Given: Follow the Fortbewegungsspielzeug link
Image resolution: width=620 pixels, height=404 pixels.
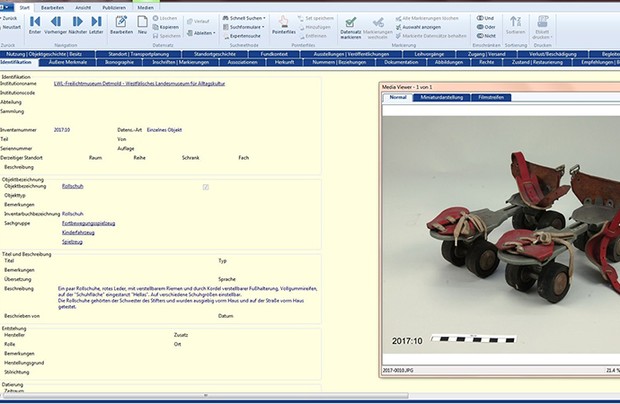Looking at the screenshot, I should [89, 223].
